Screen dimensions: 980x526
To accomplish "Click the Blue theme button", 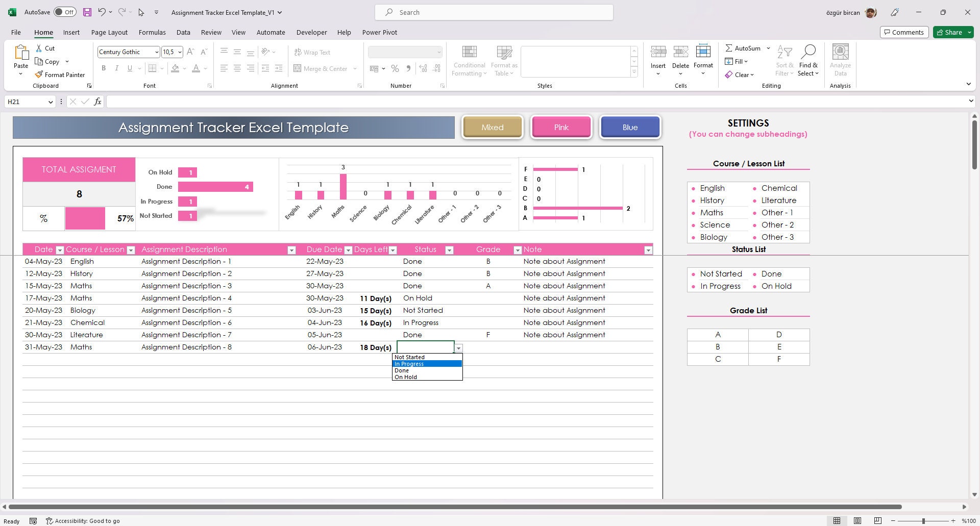I will click(630, 127).
